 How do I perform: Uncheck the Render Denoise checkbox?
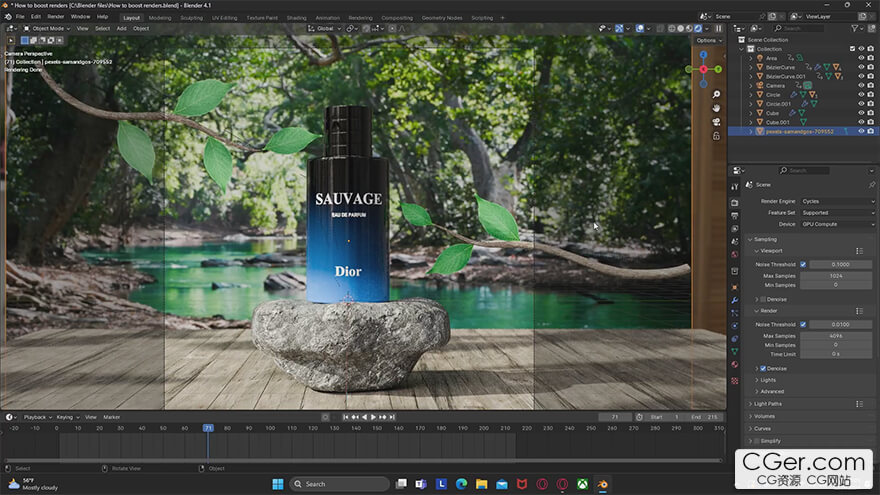click(x=763, y=369)
